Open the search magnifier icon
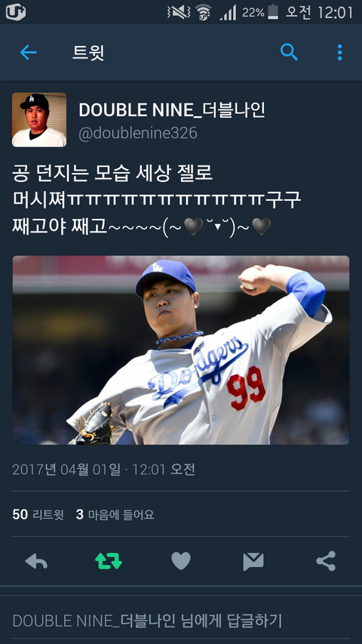 pyautogui.click(x=289, y=52)
